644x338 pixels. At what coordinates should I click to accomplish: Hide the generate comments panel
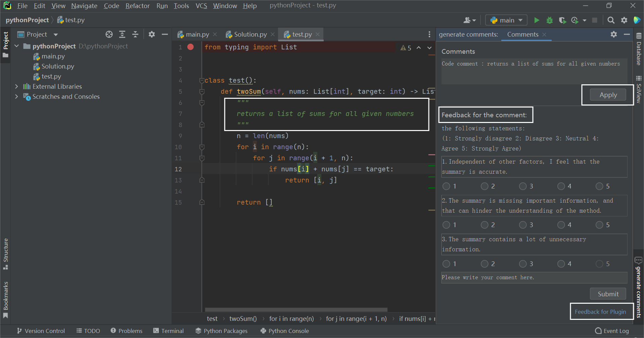(627, 34)
